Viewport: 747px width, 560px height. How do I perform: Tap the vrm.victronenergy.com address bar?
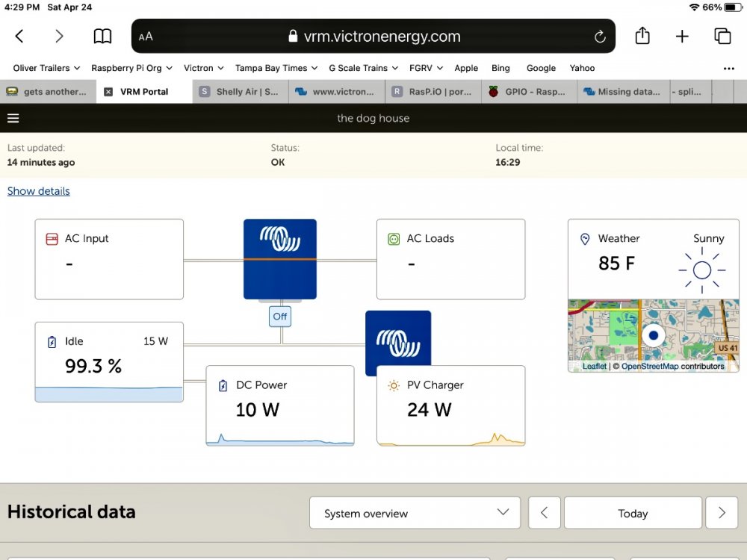coord(373,36)
